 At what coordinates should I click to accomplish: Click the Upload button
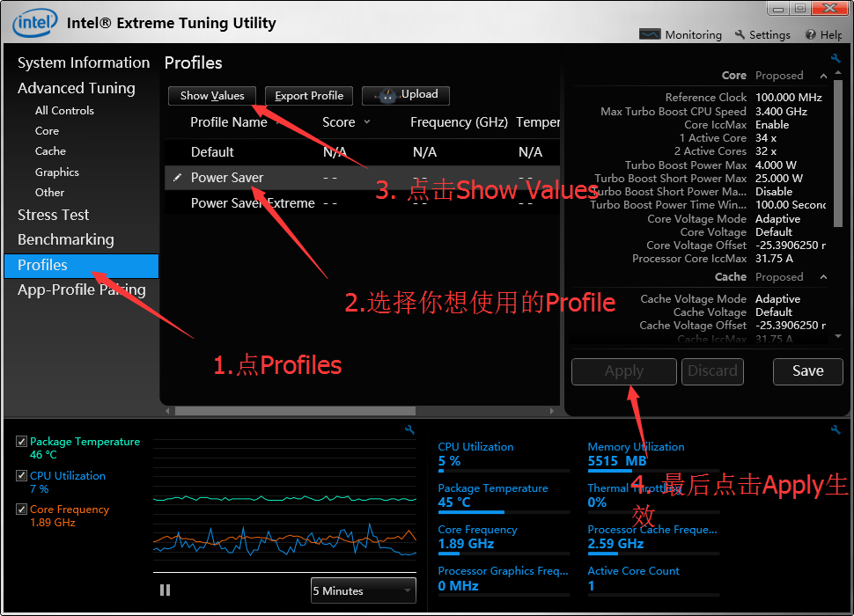406,95
